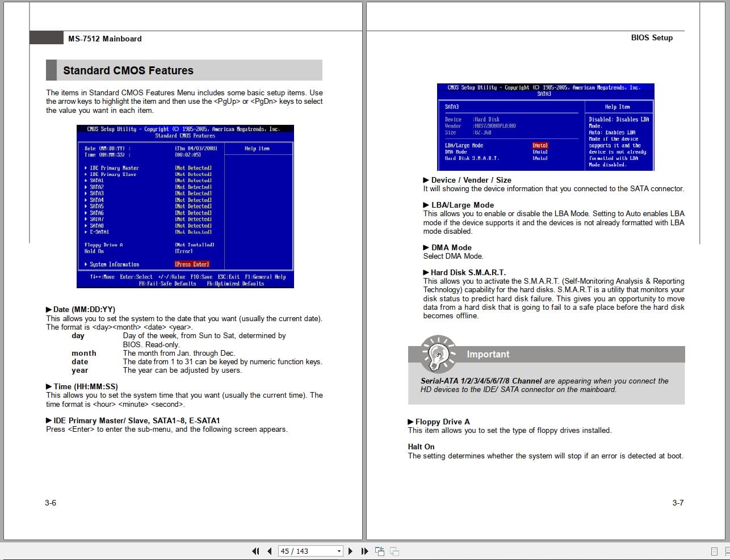Go to the first page
The height and width of the screenshot is (560, 730).
(x=255, y=551)
